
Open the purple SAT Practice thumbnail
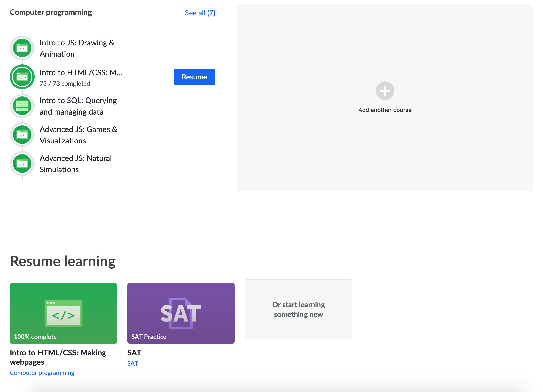pyautogui.click(x=181, y=313)
